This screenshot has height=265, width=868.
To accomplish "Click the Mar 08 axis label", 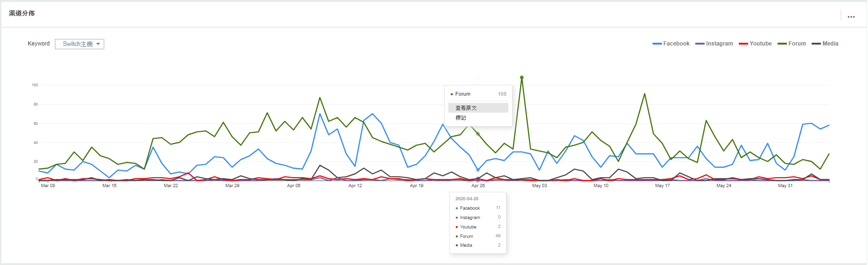I will 48,186.
